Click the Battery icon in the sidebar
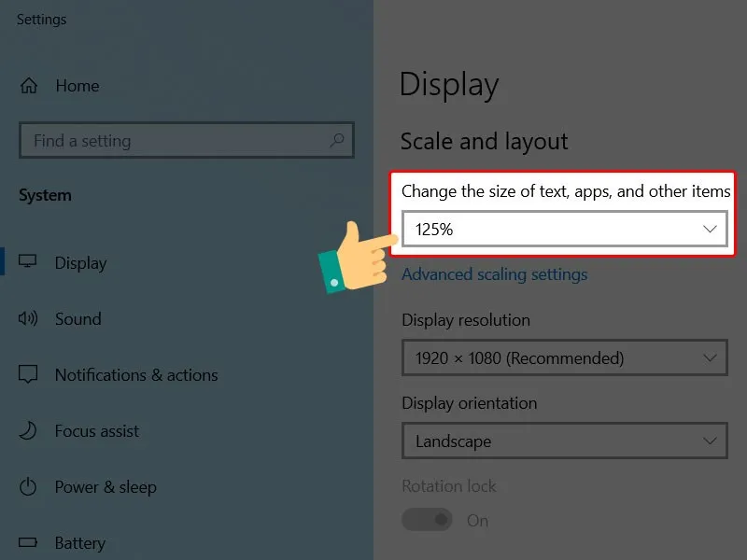This screenshot has width=747, height=560. pyautogui.click(x=29, y=543)
